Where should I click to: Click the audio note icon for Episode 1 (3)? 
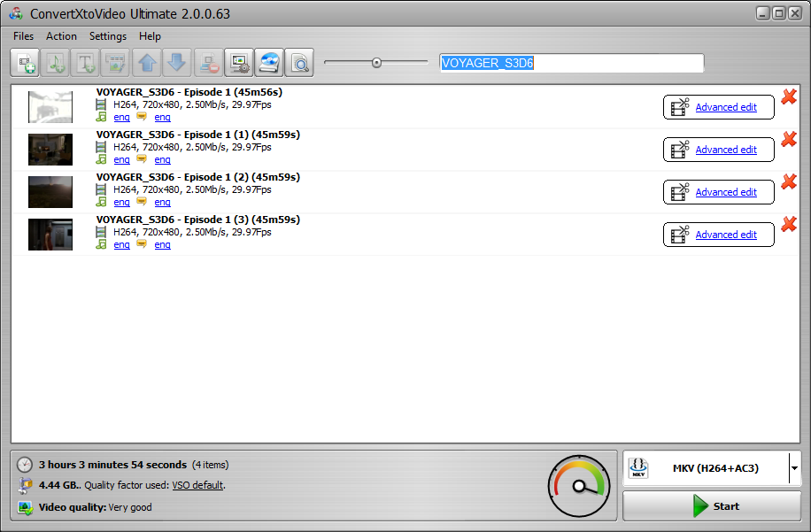pyautogui.click(x=101, y=244)
